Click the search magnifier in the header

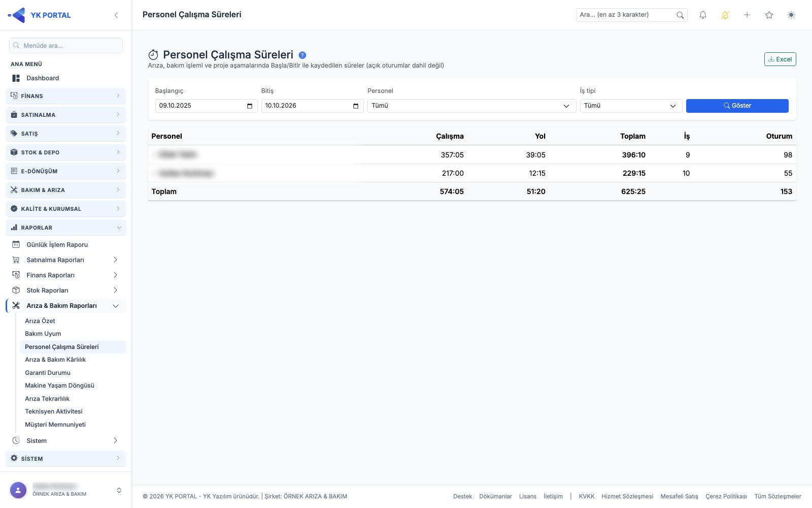point(680,15)
